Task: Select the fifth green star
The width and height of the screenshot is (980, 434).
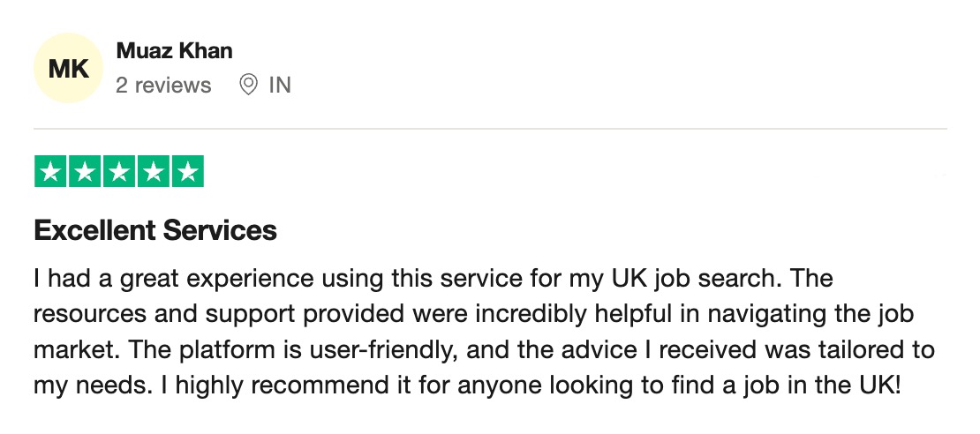Action: point(187,171)
